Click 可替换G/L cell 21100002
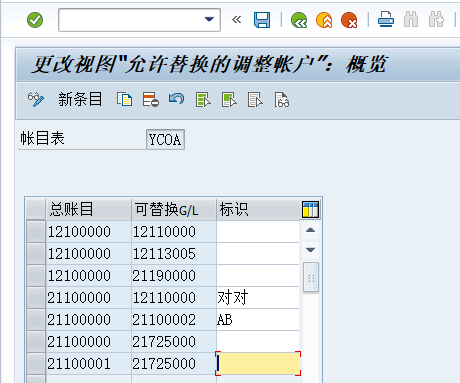The image size is (460, 383). click(174, 320)
